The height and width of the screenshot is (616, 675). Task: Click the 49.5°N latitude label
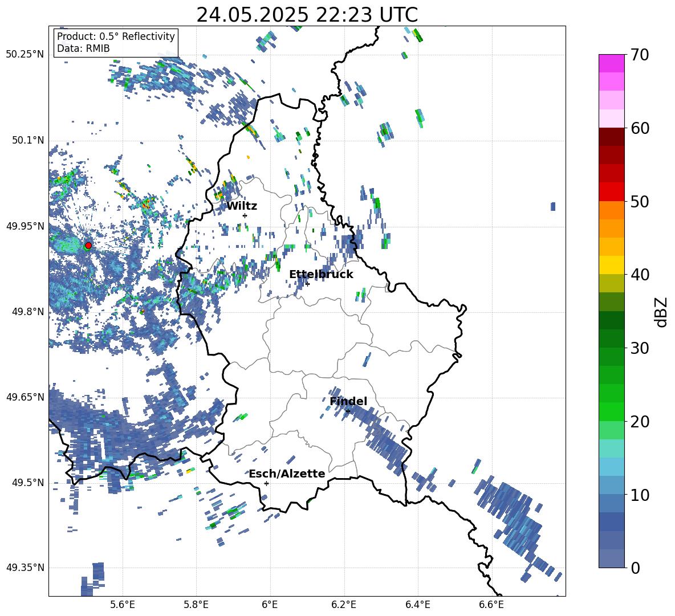[x=29, y=482]
